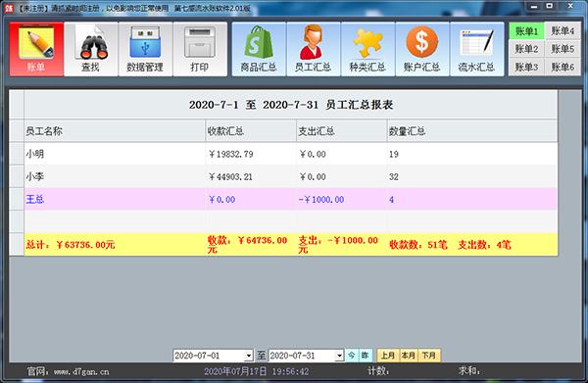Screen dimensions: 588x383
Task: Click the ￥44903.21 income cell
Action: pos(251,177)
